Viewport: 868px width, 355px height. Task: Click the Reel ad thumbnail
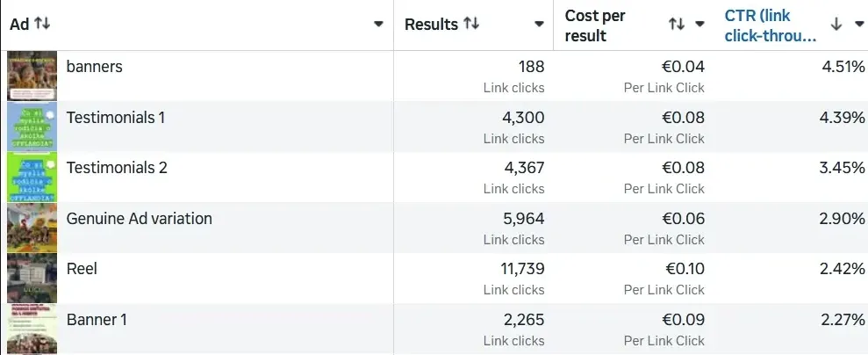pyautogui.click(x=32, y=278)
